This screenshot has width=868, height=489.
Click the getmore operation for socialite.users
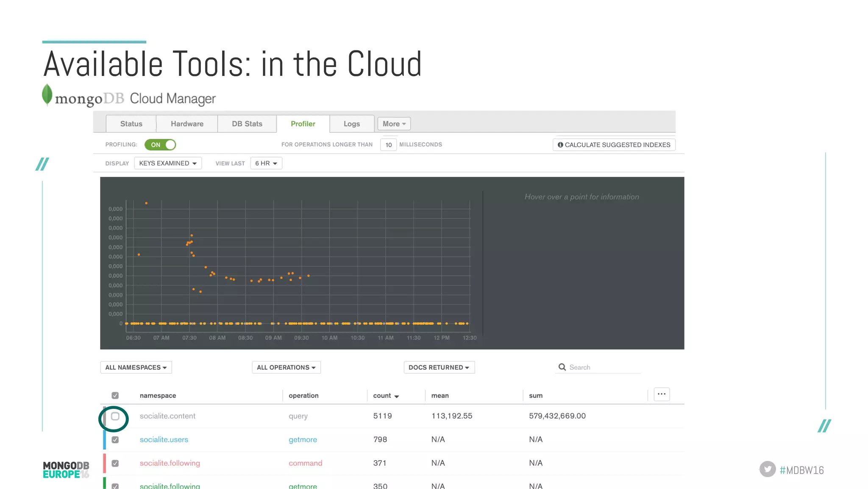tap(303, 440)
